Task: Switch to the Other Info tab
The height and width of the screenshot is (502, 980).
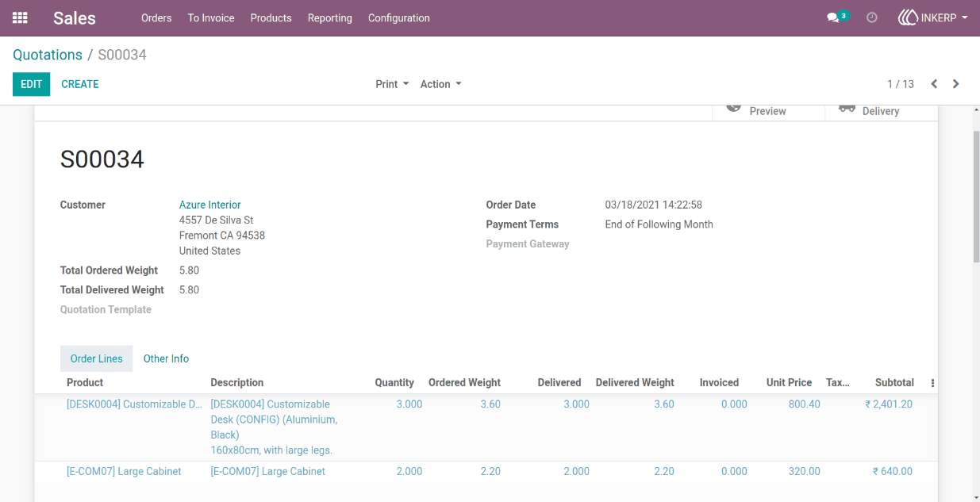Action: [166, 358]
